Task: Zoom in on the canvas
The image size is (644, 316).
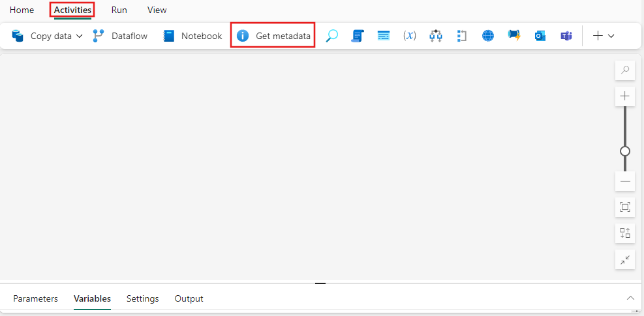Action: (625, 96)
